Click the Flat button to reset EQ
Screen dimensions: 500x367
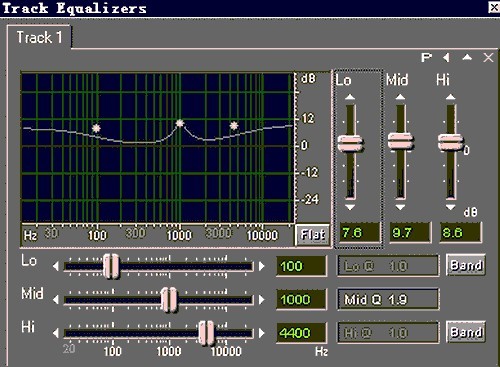tap(312, 235)
